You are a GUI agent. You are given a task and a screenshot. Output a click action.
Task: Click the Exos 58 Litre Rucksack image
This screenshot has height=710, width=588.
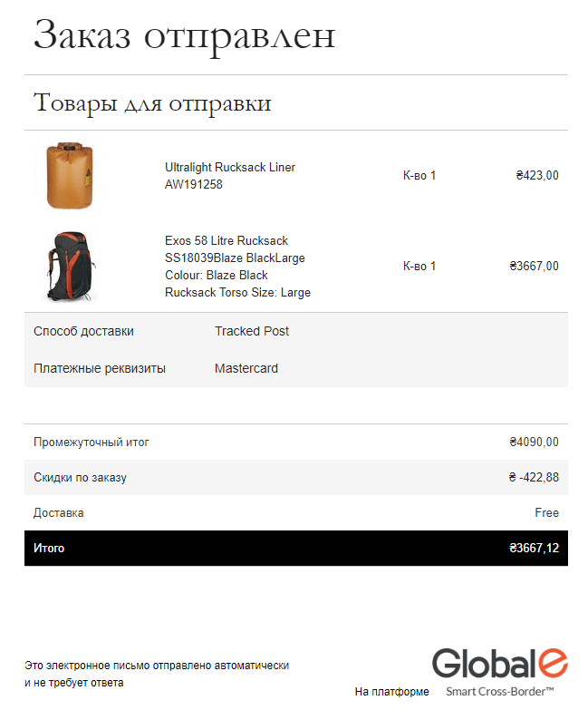[x=71, y=267]
